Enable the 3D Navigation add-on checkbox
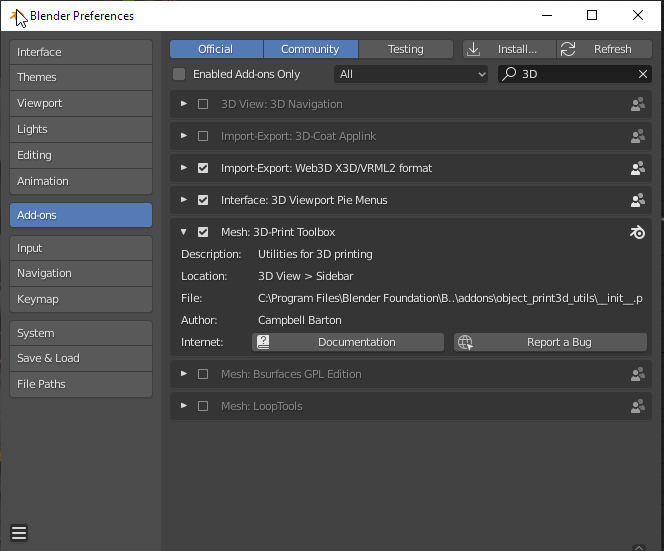 [x=203, y=104]
